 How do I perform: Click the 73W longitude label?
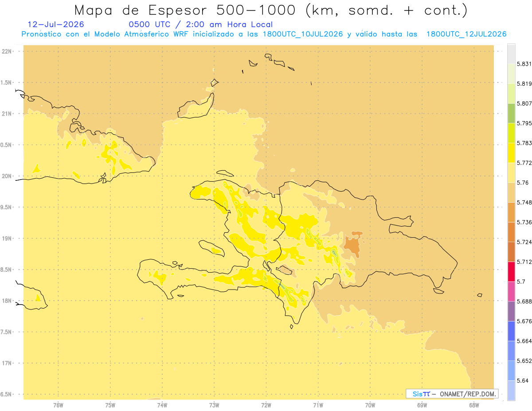(214, 405)
